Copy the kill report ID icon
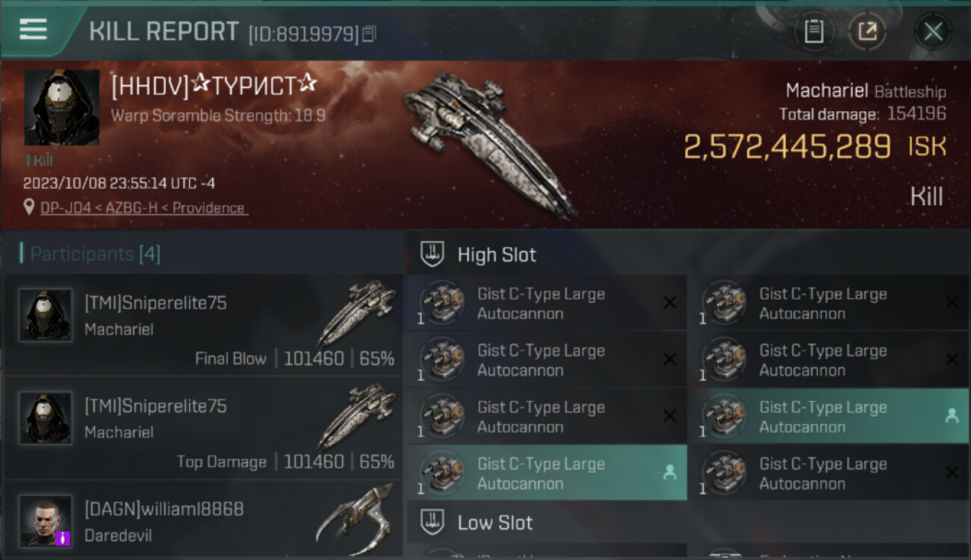The height and width of the screenshot is (560, 971). [x=369, y=34]
